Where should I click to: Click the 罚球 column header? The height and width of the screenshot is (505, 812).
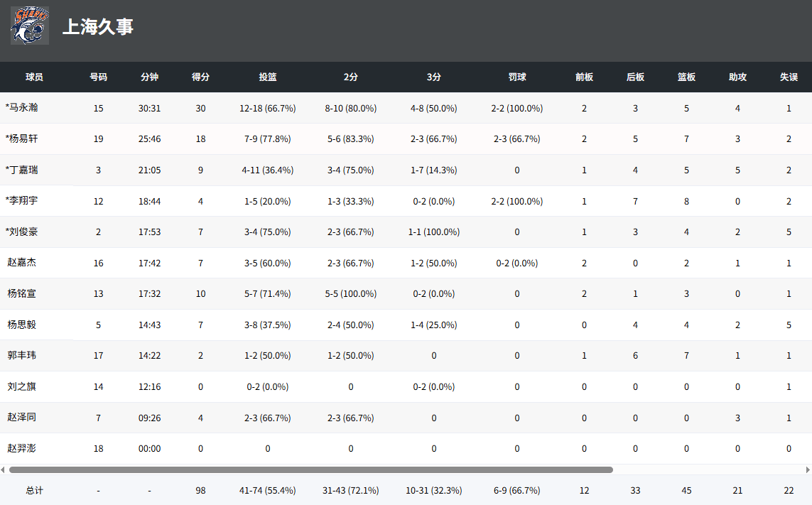(517, 77)
